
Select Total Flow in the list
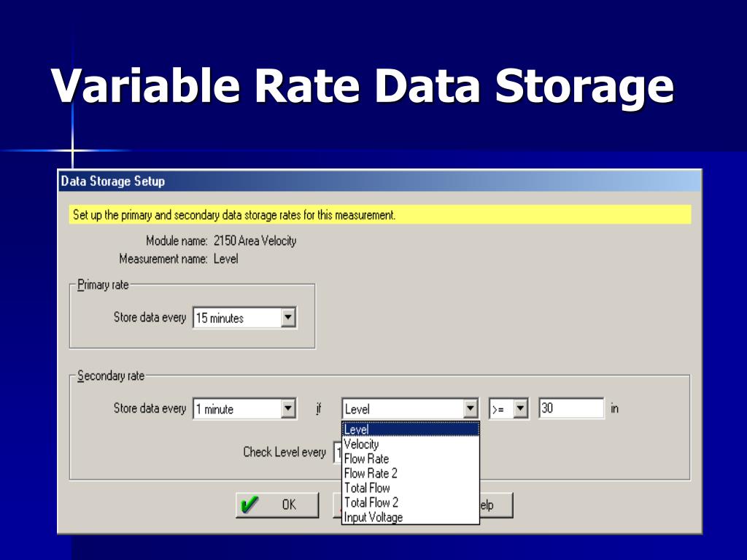(411, 488)
